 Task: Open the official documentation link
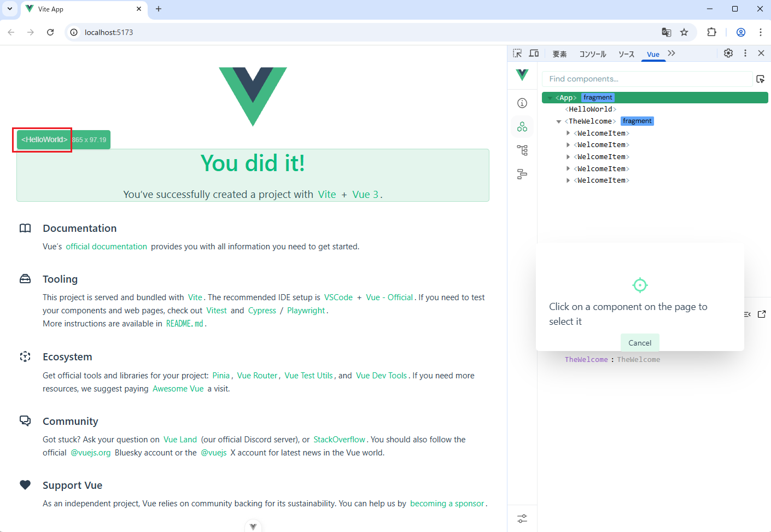point(107,247)
